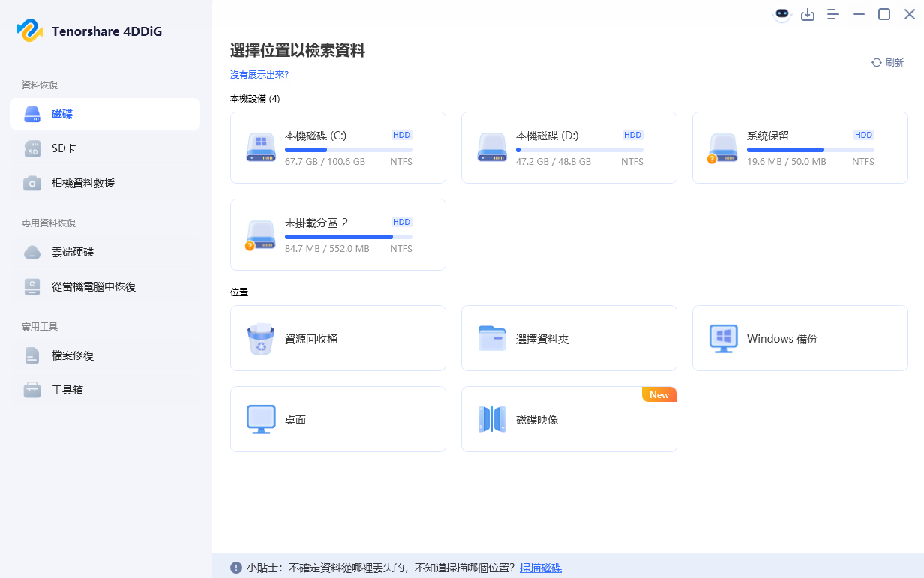The image size is (924, 578).
Task: Click the 選擇位置以檢索資料 title
Action: click(x=298, y=51)
